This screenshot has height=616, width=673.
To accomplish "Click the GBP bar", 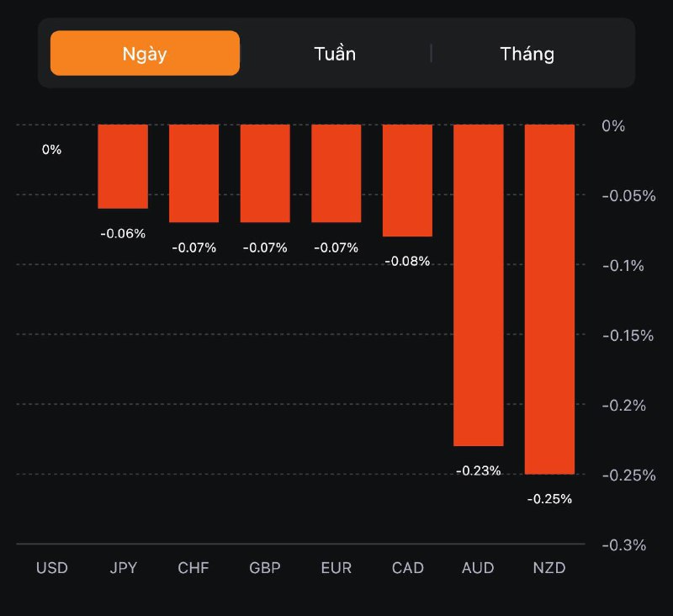I will (265, 173).
